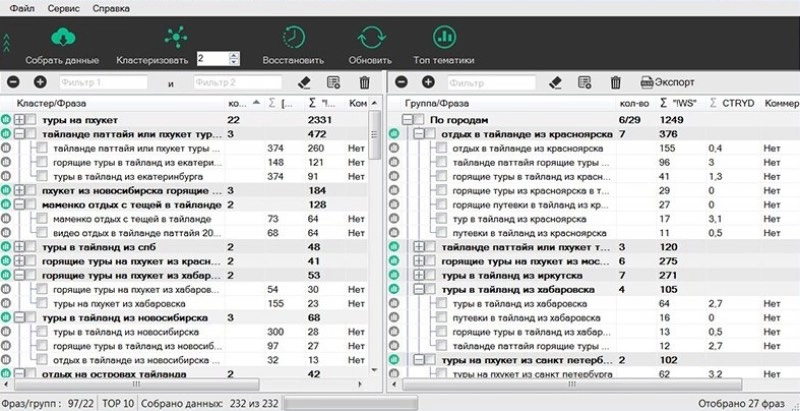
Task: Collapse отдых в тайланде из красноярска group
Action: point(419,134)
